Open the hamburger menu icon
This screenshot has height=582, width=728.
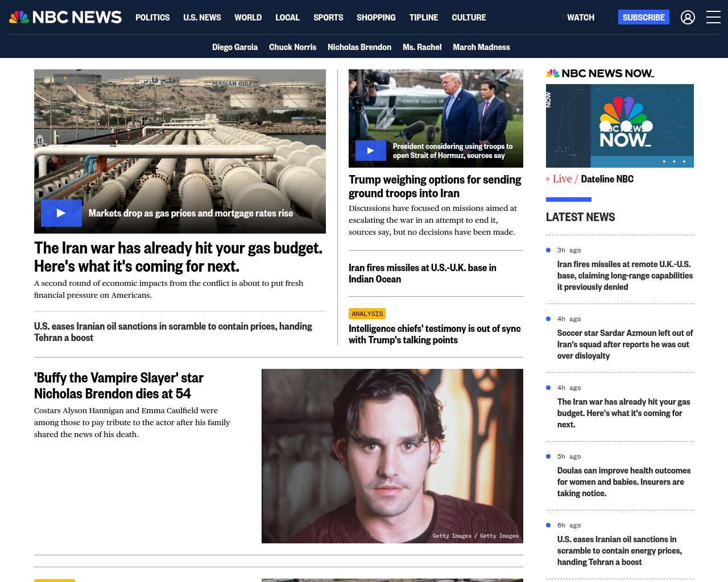point(713,18)
